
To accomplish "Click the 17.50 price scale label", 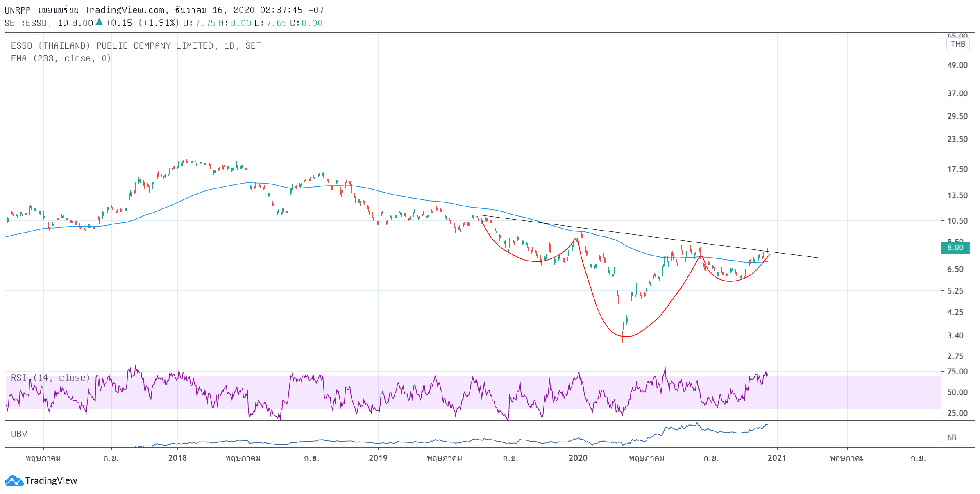I will tap(957, 169).
